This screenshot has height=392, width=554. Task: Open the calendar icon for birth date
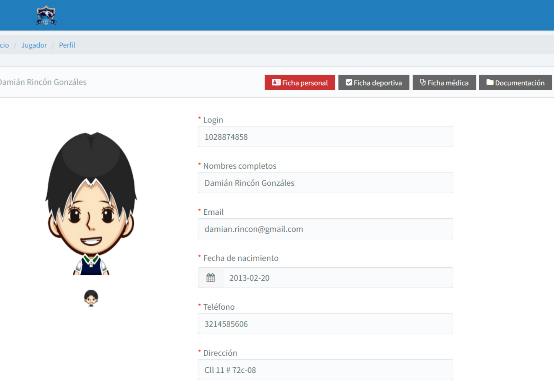[211, 278]
